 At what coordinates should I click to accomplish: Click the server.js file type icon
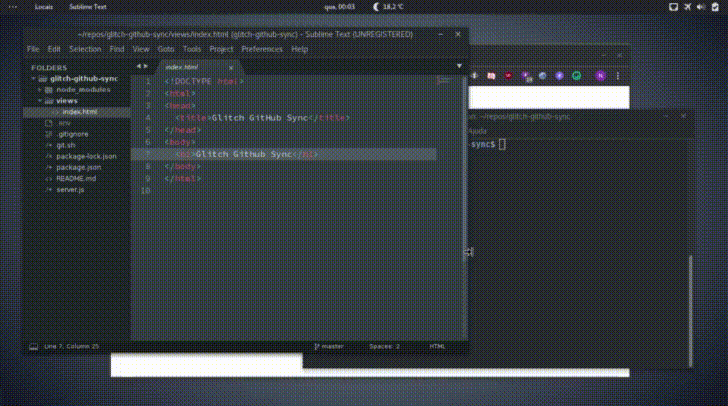click(49, 190)
